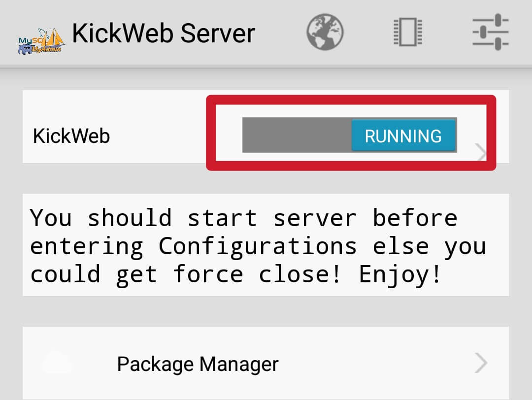The height and width of the screenshot is (400, 532).
Task: Select the KickWeb server row
Action: coord(148,136)
